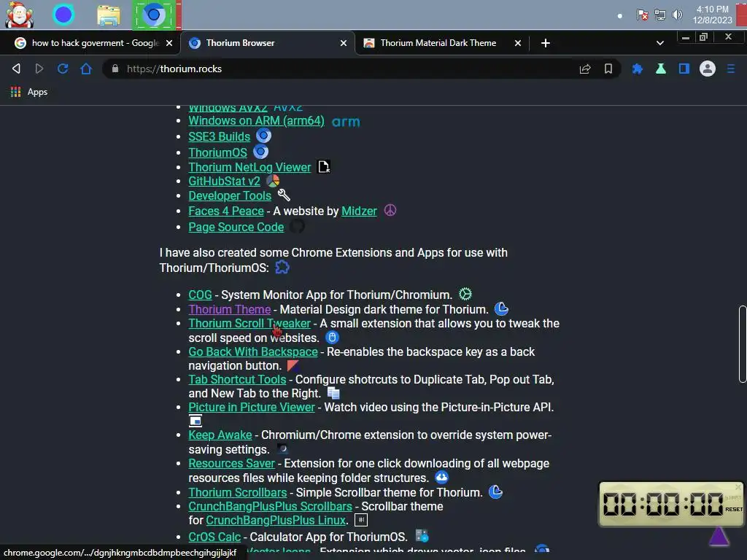Open the Extensions puzzle icon
The width and height of the screenshot is (747, 560).
pyautogui.click(x=638, y=69)
